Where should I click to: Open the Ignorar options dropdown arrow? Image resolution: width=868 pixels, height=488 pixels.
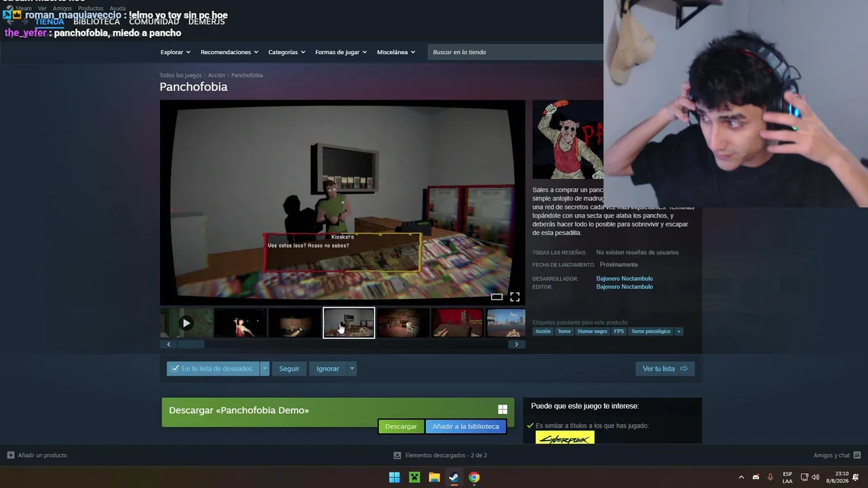pyautogui.click(x=351, y=369)
